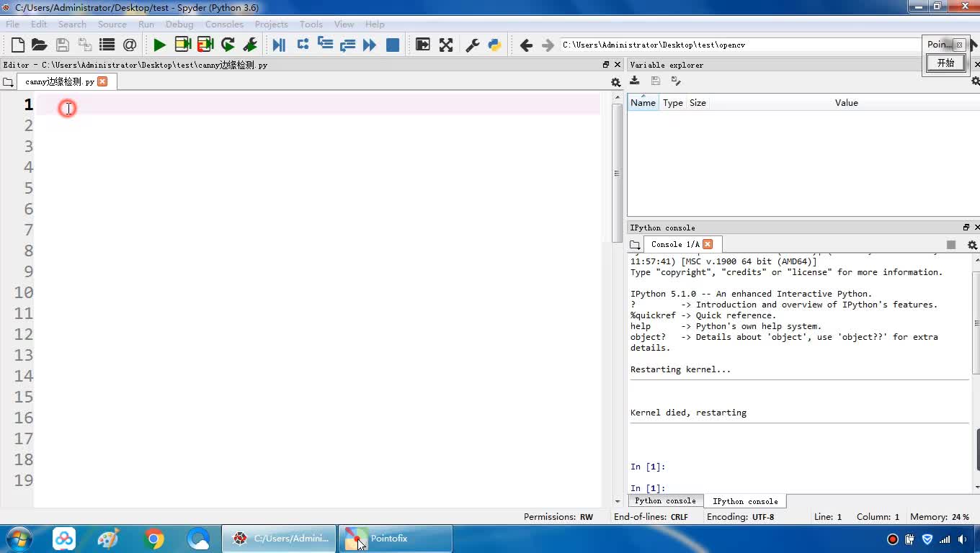980x553 pixels.
Task: Undock the Editor pane
Action: 606,65
